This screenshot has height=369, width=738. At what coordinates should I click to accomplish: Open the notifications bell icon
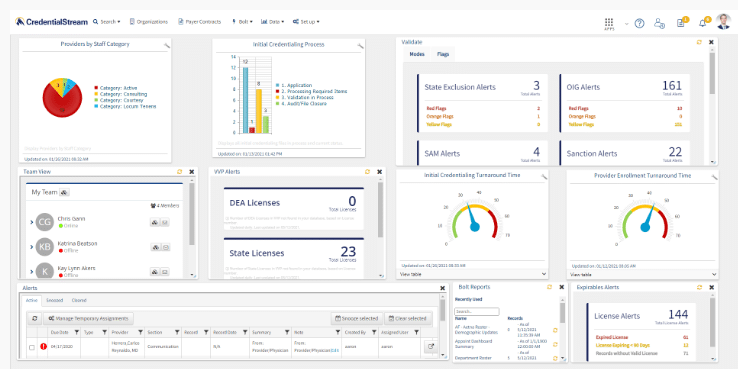click(702, 23)
